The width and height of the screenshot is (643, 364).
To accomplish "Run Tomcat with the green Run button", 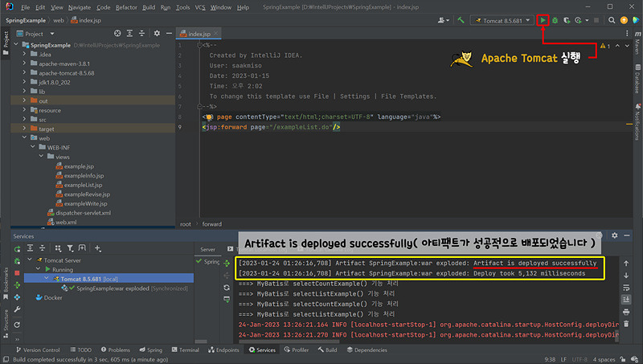I will point(543,20).
